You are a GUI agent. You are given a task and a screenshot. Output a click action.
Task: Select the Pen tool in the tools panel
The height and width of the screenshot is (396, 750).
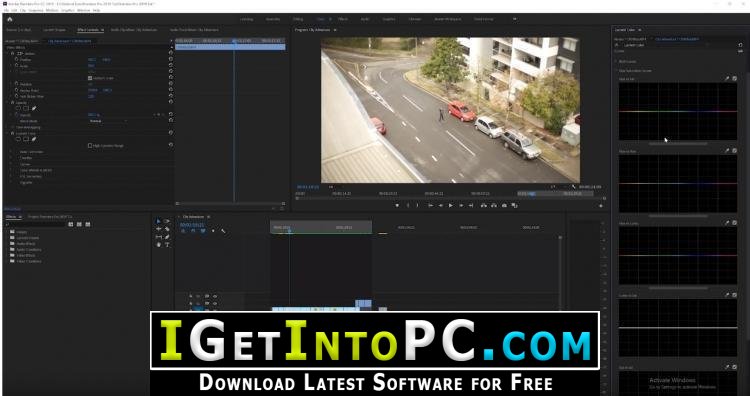point(167,237)
